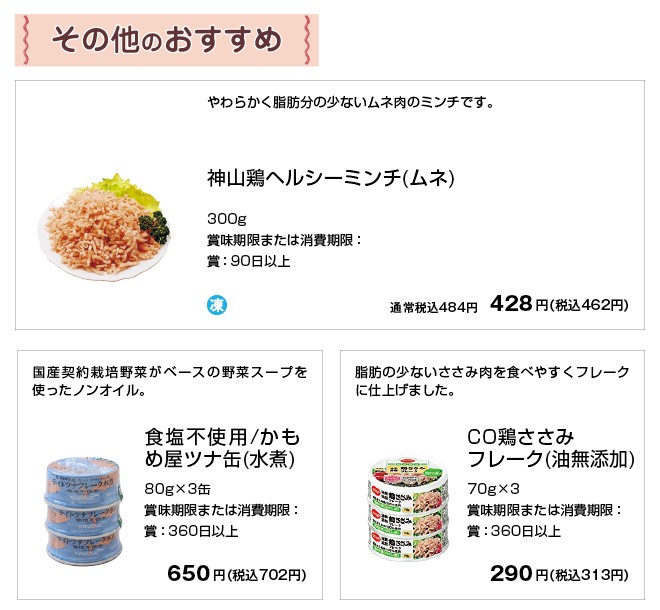Open the CO鶏ささみフレーク(油無添加) title
Image resolution: width=660 pixels, height=610 pixels.
551,447
